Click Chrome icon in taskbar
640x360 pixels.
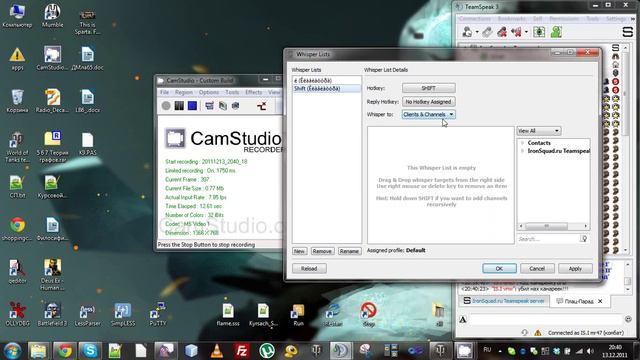pyautogui.click(x=64, y=351)
